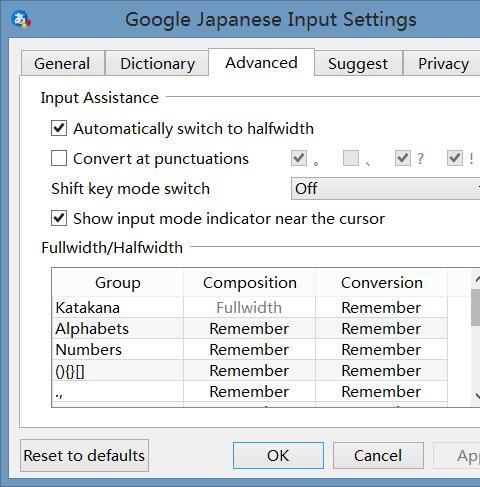The width and height of the screenshot is (480, 487).
Task: Click the Conversion column header
Action: click(382, 283)
